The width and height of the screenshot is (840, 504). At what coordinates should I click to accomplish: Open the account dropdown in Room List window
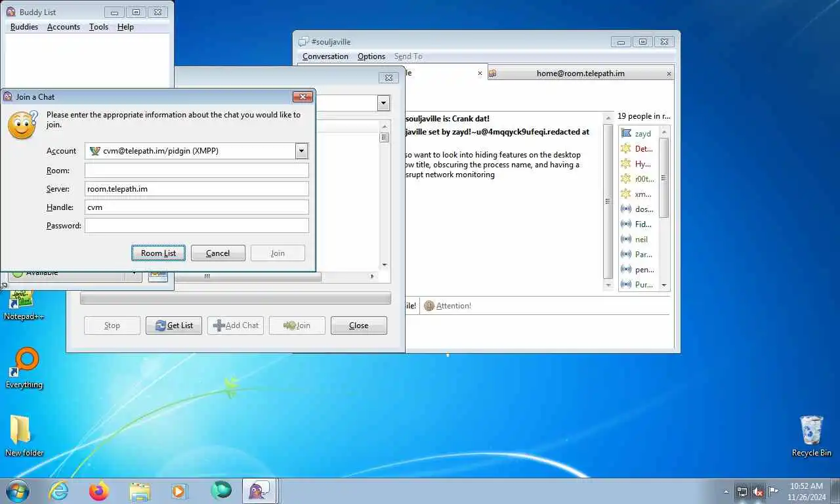pos(383,103)
